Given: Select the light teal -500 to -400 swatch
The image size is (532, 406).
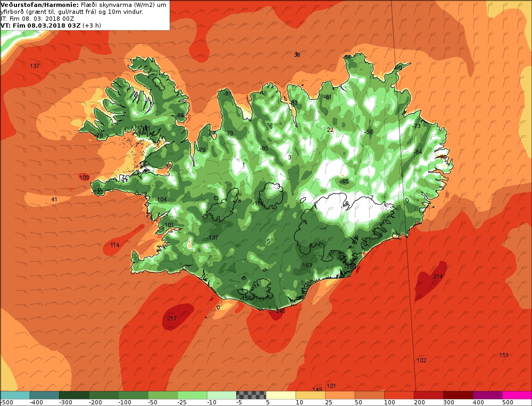Looking at the screenshot, I should coord(15,395).
